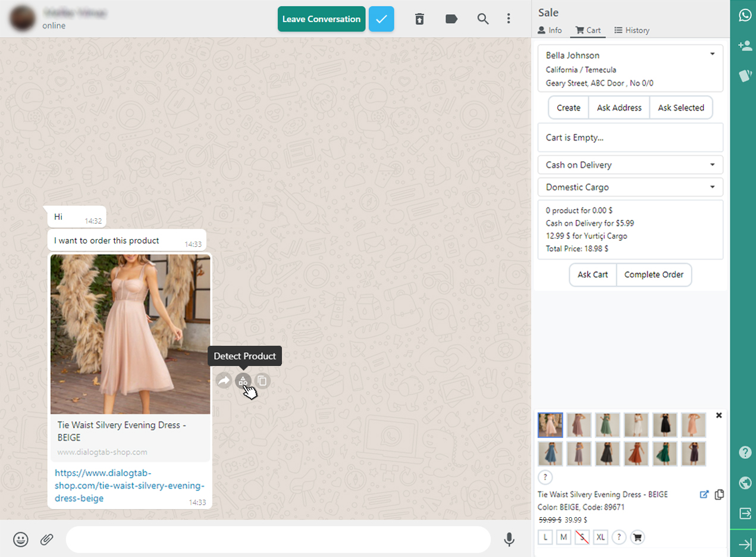Image resolution: width=756 pixels, height=557 pixels.
Task: Click the Complete Order button
Action: pos(653,274)
